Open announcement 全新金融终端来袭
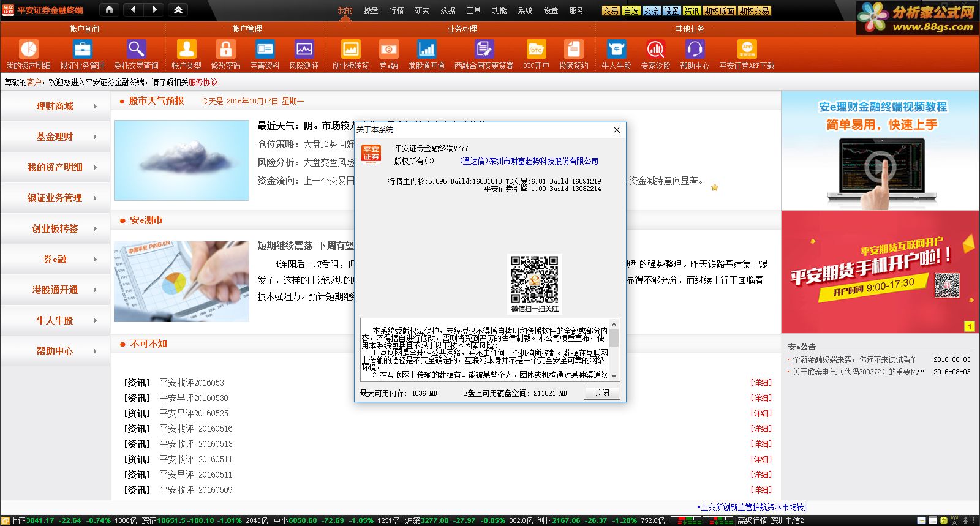 tap(854, 359)
